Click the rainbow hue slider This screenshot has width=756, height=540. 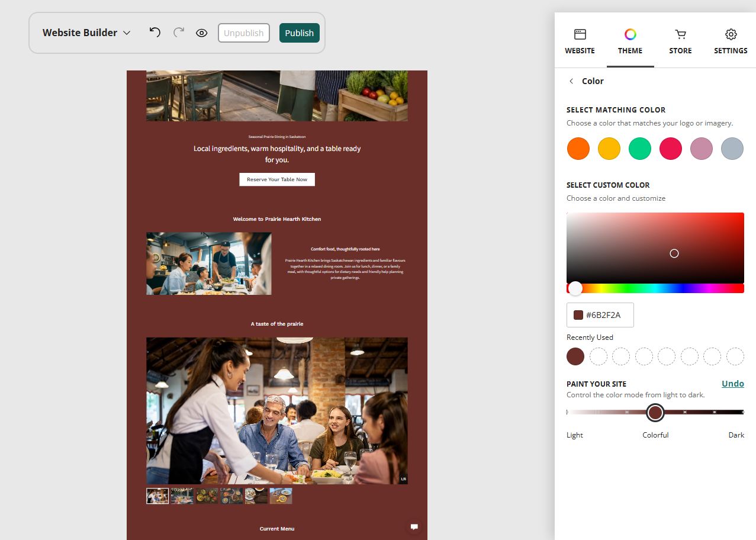tap(655, 288)
